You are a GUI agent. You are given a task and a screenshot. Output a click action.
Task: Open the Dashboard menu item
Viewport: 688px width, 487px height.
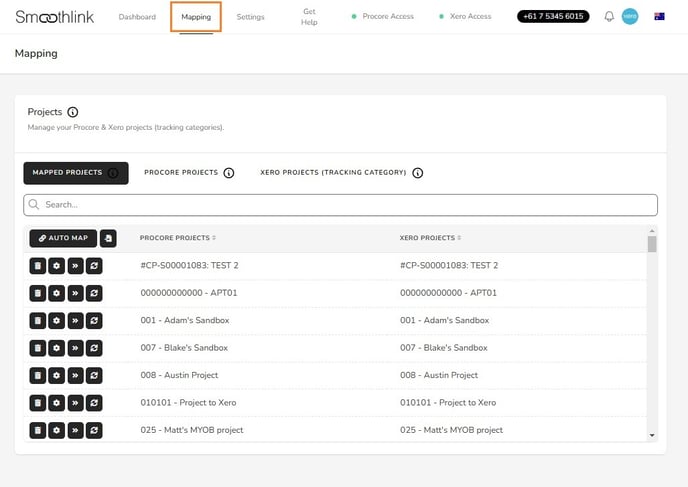138,17
